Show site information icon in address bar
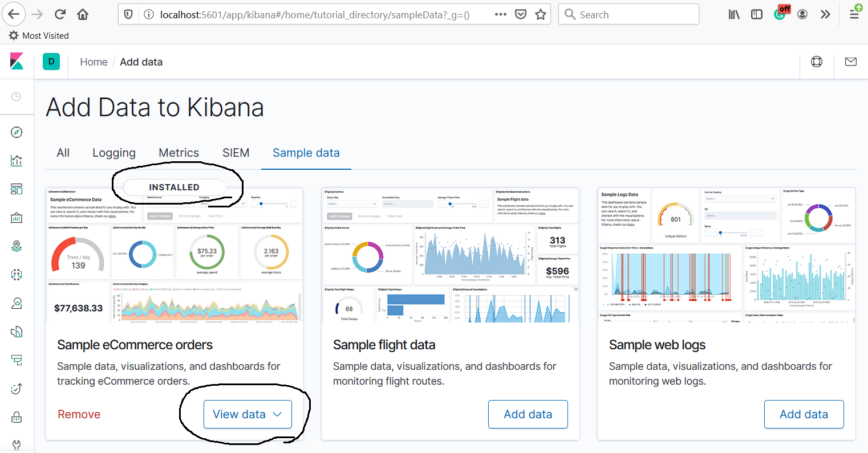868x453 pixels. [x=149, y=14]
